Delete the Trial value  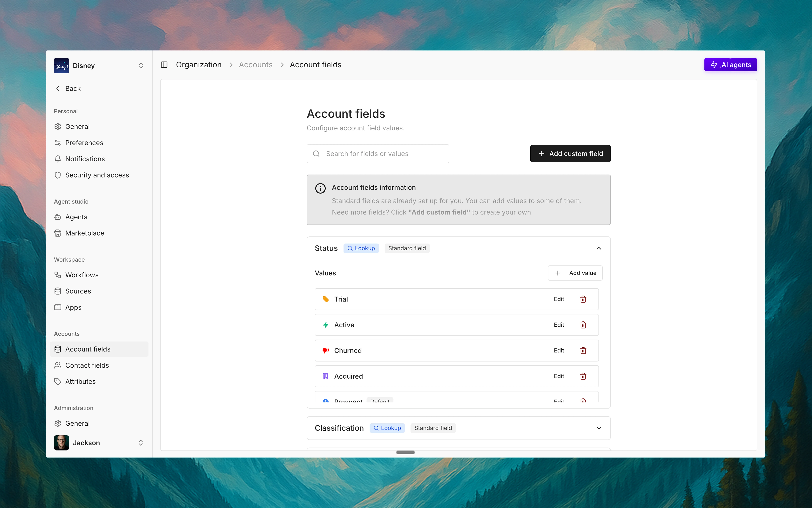583,299
